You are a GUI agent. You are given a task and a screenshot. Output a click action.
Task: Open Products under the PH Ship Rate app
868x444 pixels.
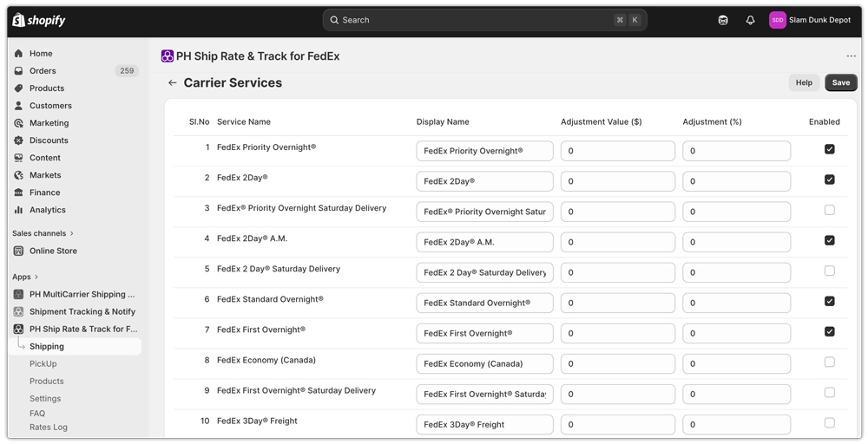coord(47,381)
